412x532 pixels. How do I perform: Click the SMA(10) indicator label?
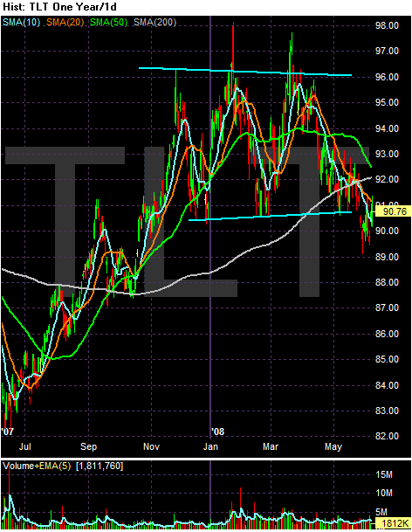[21, 23]
